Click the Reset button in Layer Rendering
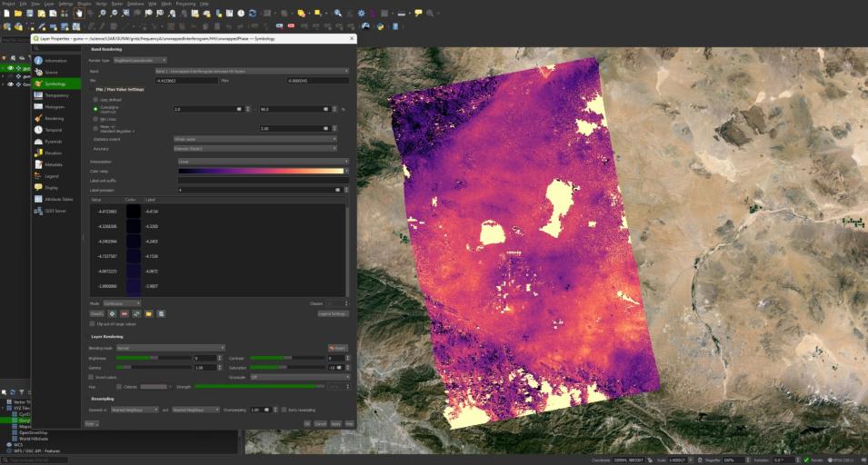Screen dimensions: 868x465 [338, 349]
